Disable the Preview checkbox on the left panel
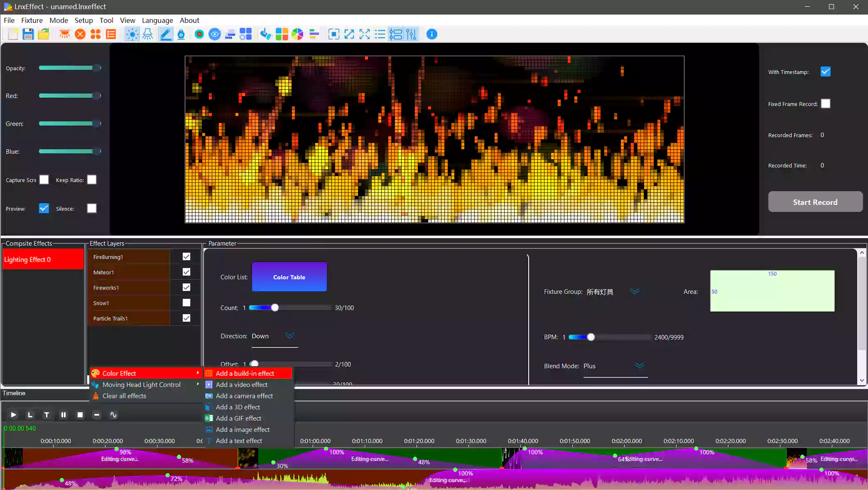The image size is (868, 490). tap(43, 208)
